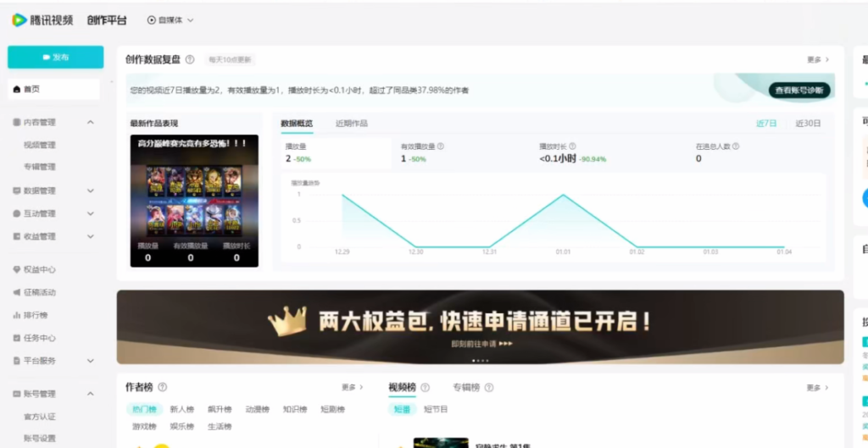Click the 互动管理 sidebar icon
This screenshot has height=448, width=868.
pyautogui.click(x=17, y=213)
